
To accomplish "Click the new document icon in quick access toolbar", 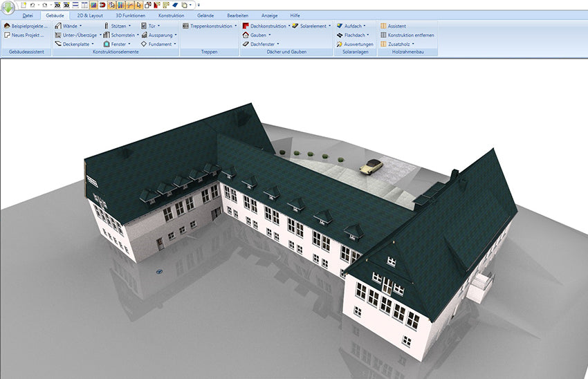I will pos(24,5).
